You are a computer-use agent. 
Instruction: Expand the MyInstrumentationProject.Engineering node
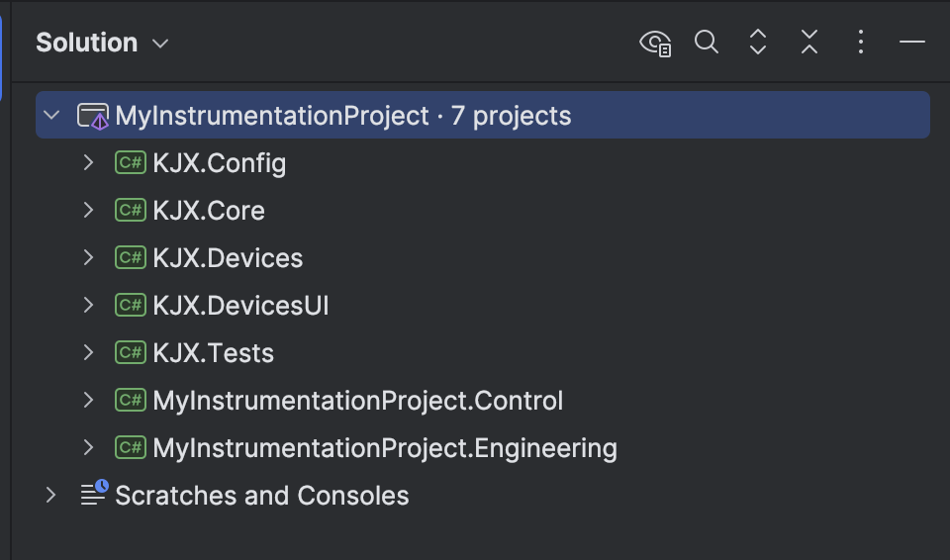point(88,448)
